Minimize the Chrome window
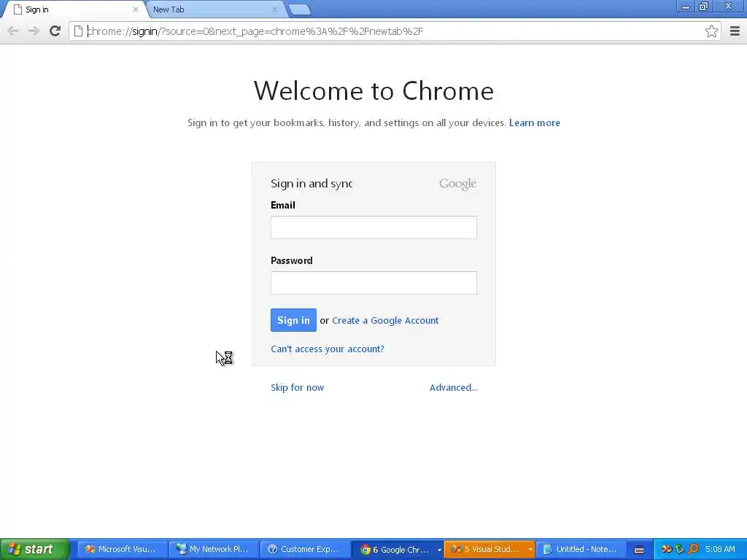 tap(686, 7)
